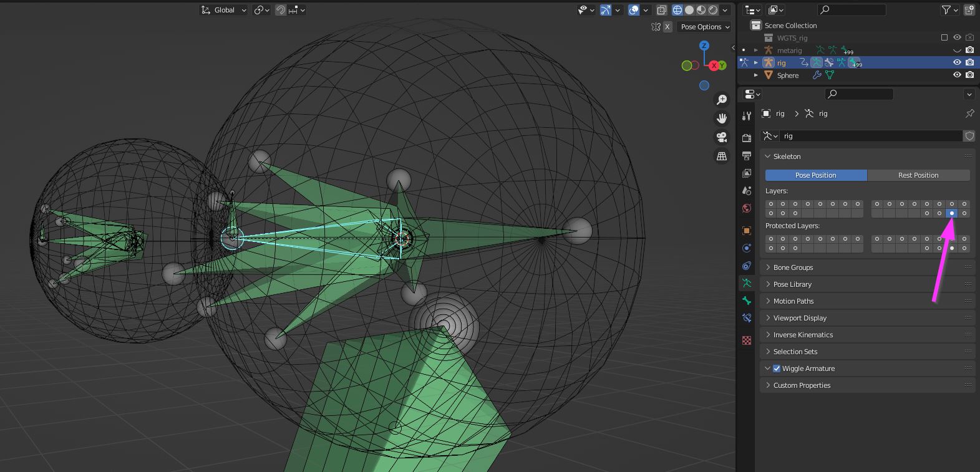Image resolution: width=980 pixels, height=472 pixels.
Task: Switch to rendered viewport shading
Action: [x=713, y=10]
